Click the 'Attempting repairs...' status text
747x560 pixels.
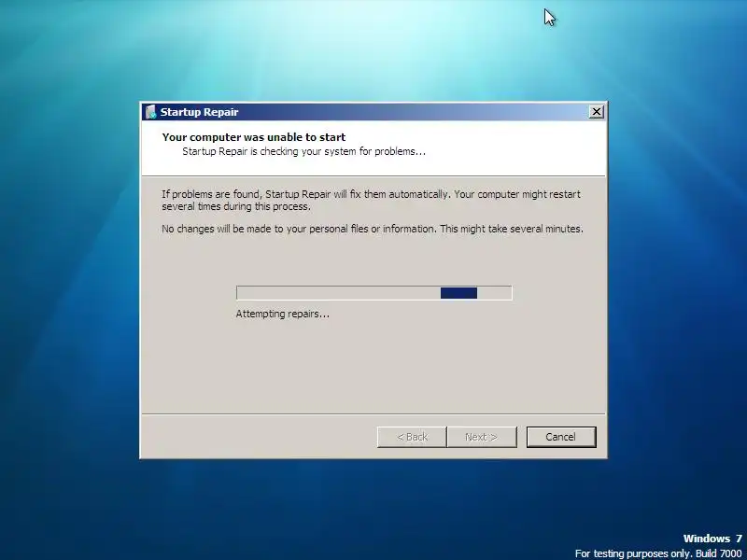coord(283,314)
